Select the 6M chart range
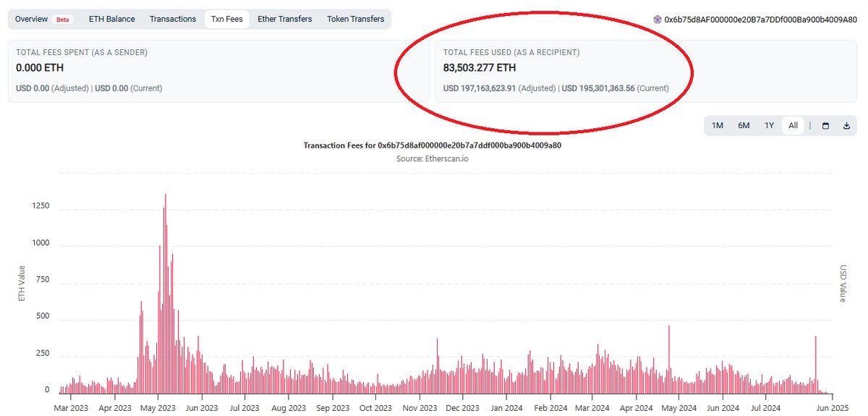The image size is (868, 416). click(744, 125)
